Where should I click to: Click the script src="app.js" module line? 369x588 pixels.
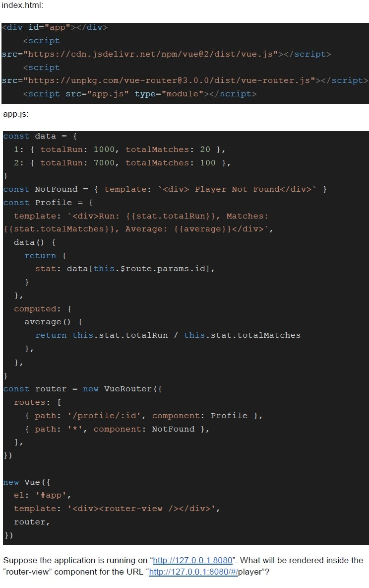140,94
